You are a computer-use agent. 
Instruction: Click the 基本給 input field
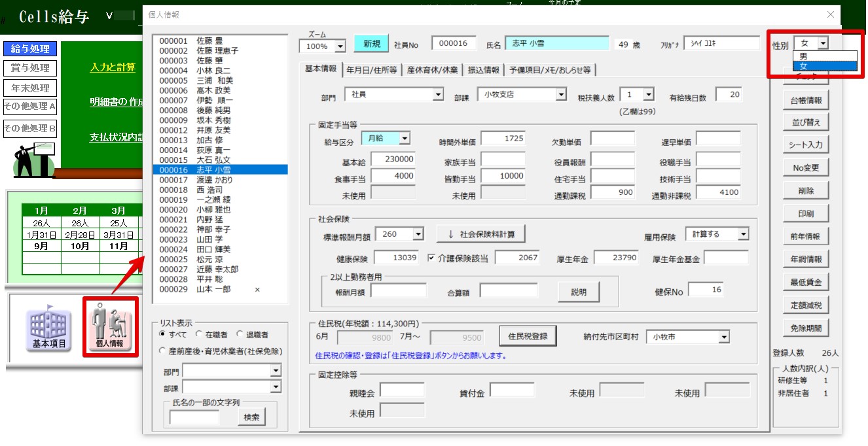[393, 159]
